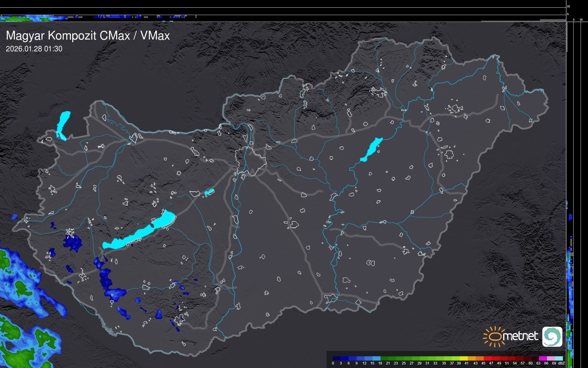Click the dark blue echo west of Balaton
The width and height of the screenshot is (588, 368).
point(73,243)
